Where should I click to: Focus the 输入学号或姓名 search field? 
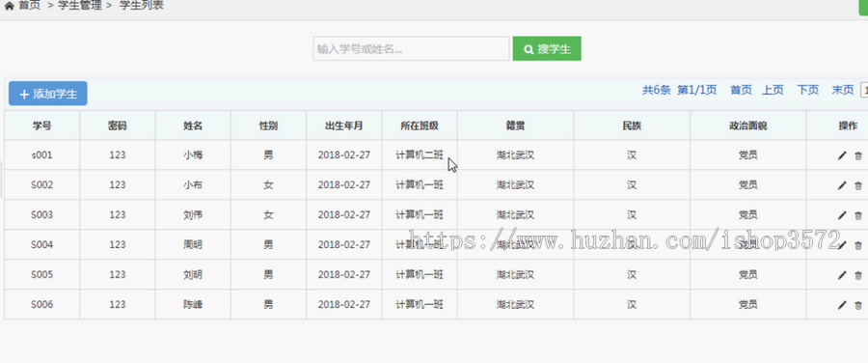tap(411, 49)
